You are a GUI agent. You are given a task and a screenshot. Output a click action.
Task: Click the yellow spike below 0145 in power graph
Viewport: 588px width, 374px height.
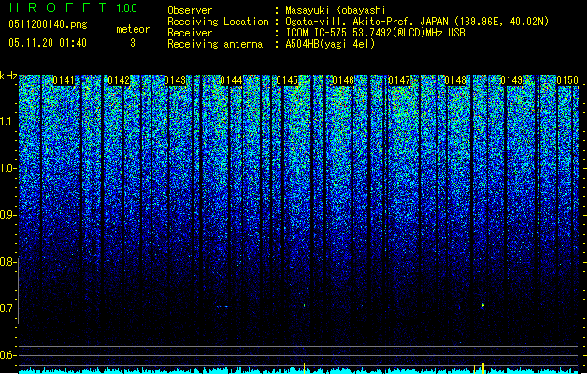pos(304,368)
